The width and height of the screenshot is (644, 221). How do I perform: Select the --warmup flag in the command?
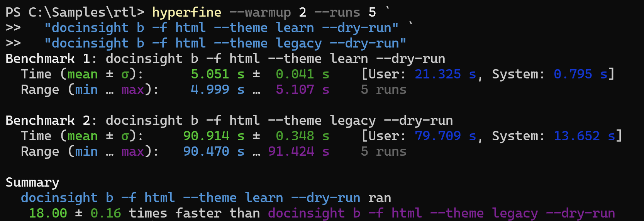(x=260, y=12)
